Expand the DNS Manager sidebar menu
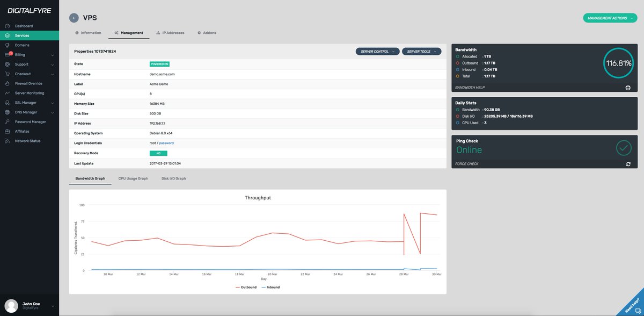 pos(53,112)
